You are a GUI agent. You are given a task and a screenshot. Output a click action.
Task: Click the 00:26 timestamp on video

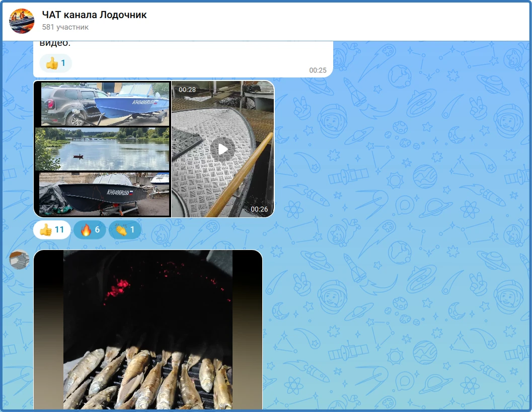pos(259,209)
